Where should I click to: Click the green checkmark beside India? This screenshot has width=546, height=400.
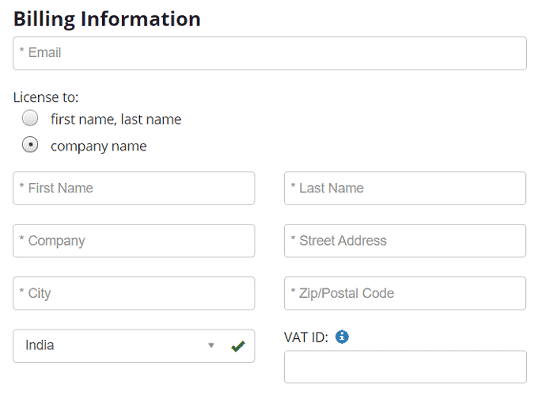coord(238,346)
